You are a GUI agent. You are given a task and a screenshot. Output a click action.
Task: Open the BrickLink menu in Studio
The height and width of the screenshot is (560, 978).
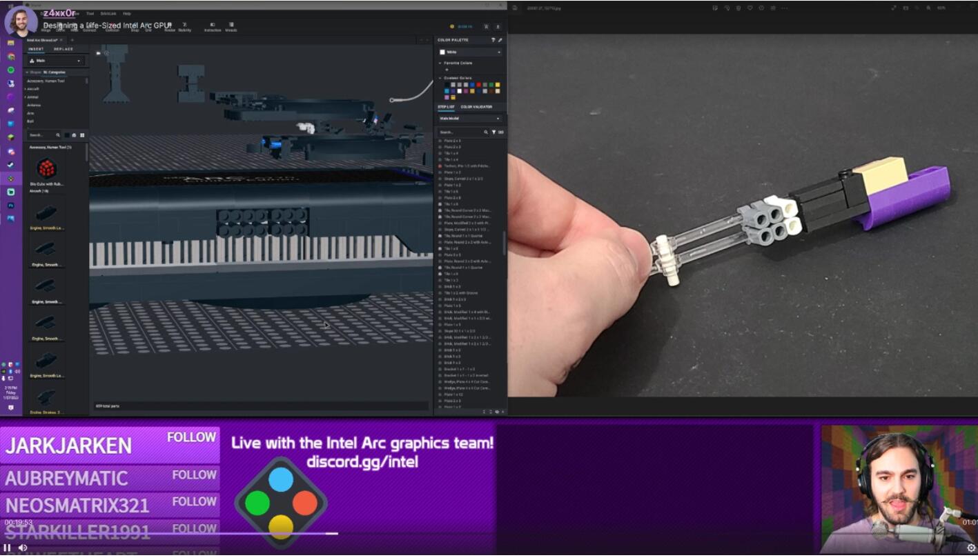point(108,14)
